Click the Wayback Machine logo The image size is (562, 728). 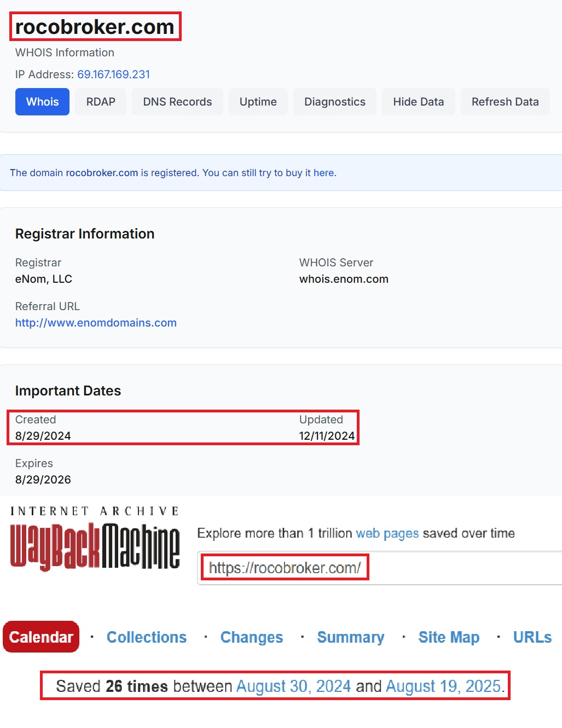(x=95, y=540)
